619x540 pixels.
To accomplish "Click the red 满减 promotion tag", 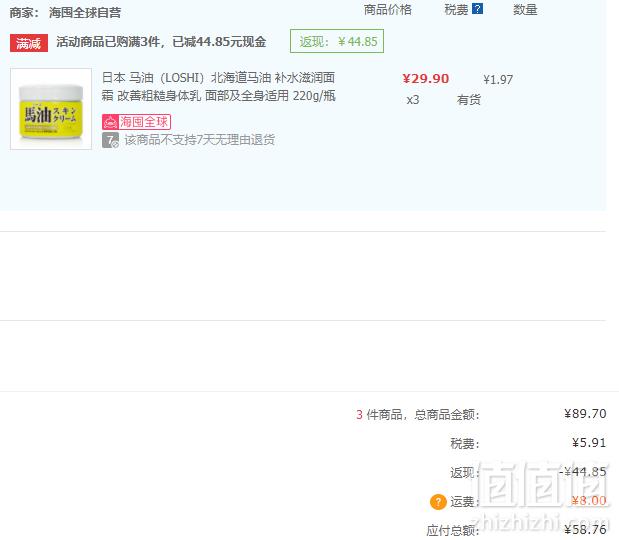I will (29, 43).
